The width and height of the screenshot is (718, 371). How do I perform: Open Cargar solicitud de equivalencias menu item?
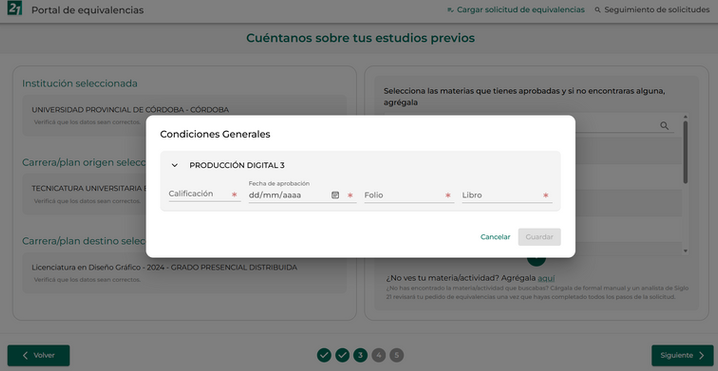tap(516, 10)
